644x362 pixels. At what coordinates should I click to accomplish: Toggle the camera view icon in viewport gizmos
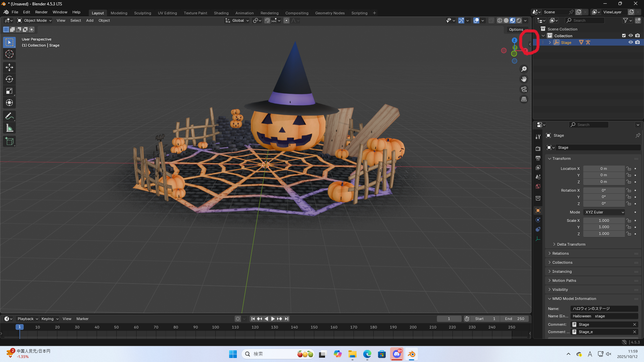click(x=524, y=89)
